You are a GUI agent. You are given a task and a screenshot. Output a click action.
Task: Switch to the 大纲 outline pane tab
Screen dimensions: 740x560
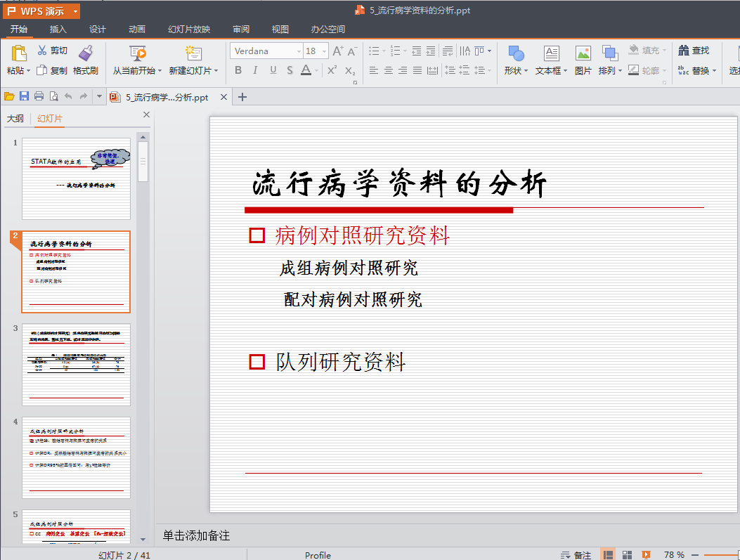(15, 119)
